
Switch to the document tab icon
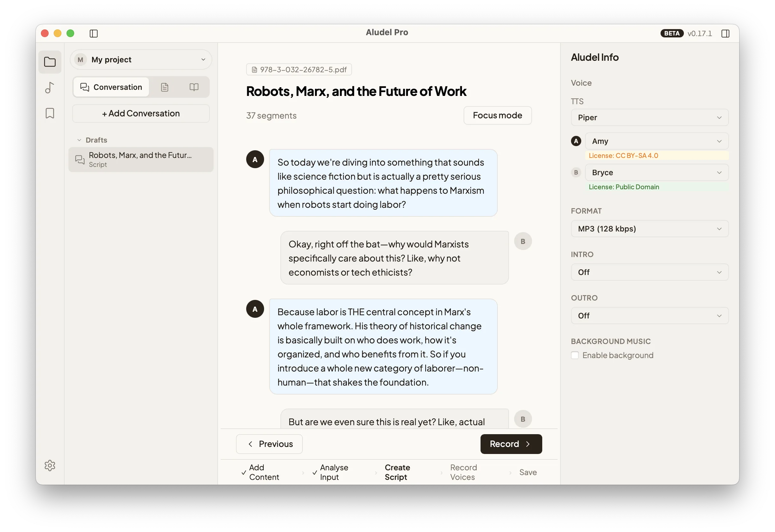pos(164,87)
